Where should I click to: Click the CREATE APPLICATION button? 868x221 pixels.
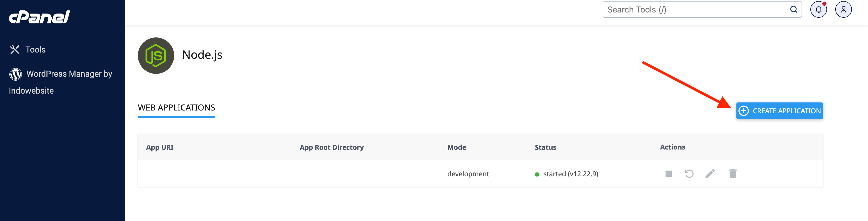coord(779,111)
